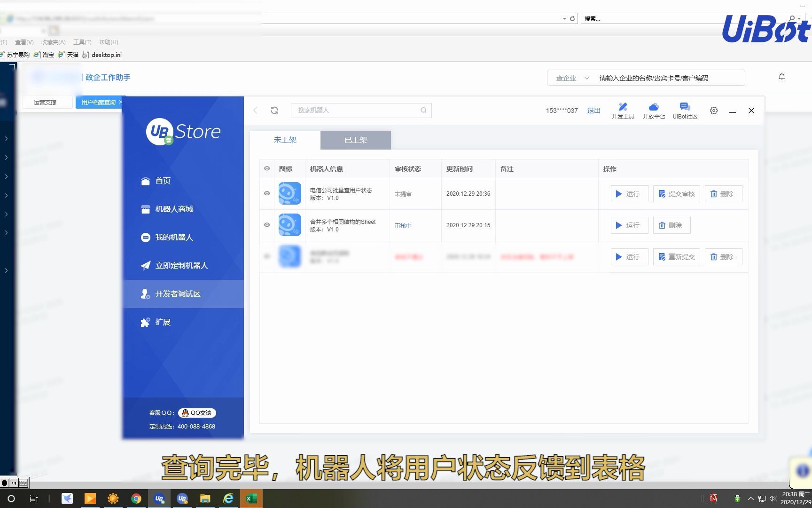Image resolution: width=812 pixels, height=508 pixels.
Task: Open the browser 帮助(H) menu
Action: point(109,42)
